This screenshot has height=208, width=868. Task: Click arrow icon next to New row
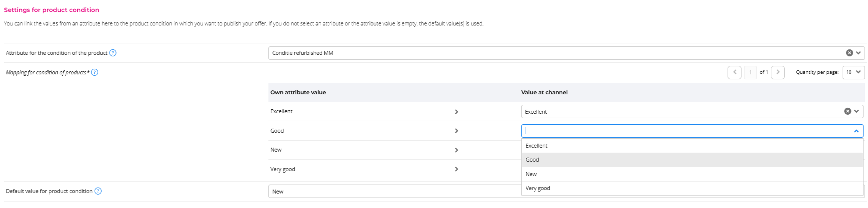click(x=456, y=150)
